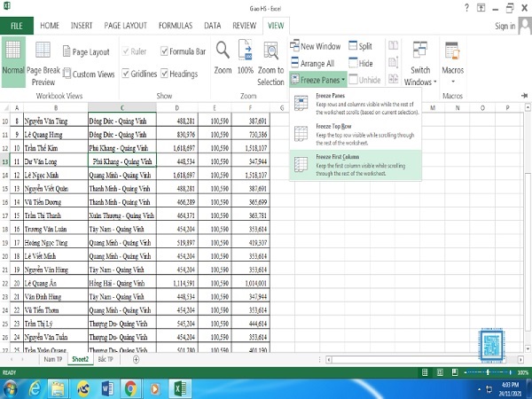Click the Windows Start button

(11, 388)
